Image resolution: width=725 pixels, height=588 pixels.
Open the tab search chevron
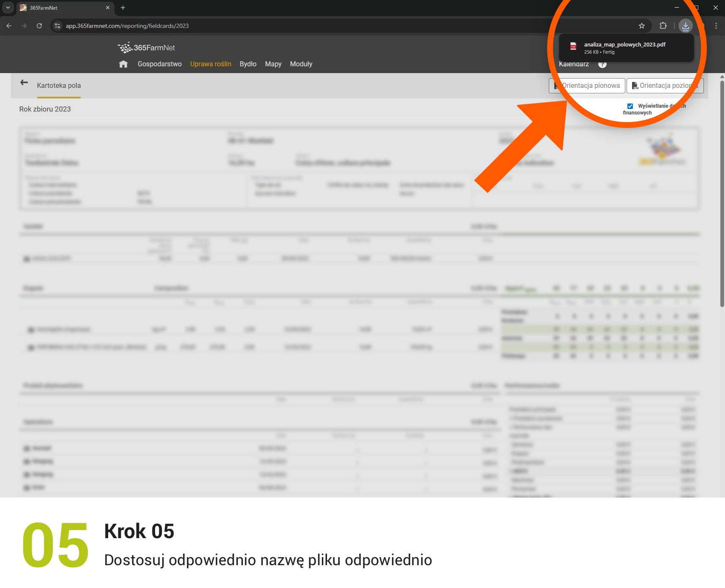[x=8, y=8]
